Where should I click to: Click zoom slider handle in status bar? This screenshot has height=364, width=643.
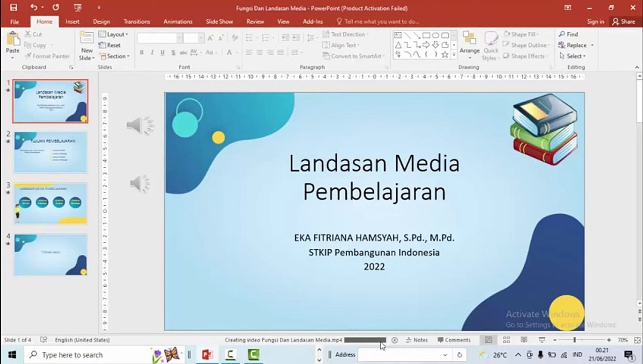pos(574,340)
